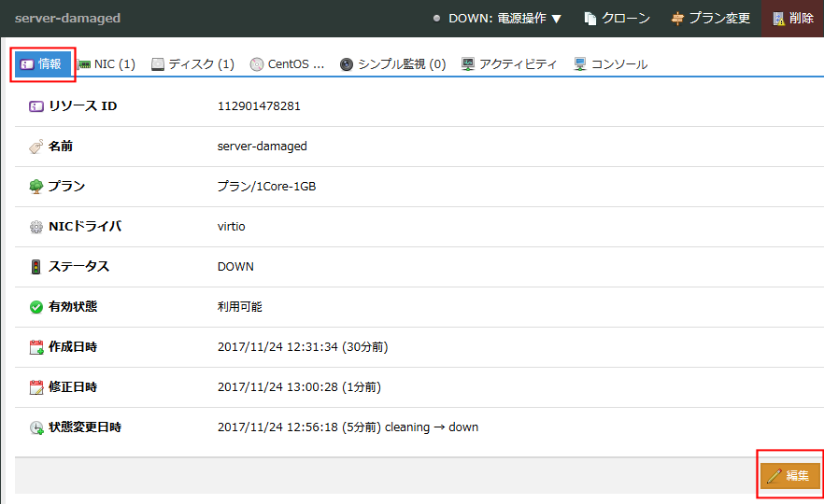Click the calendar icon beside 作成日時
Image resolution: width=824 pixels, height=504 pixels.
coord(36,347)
